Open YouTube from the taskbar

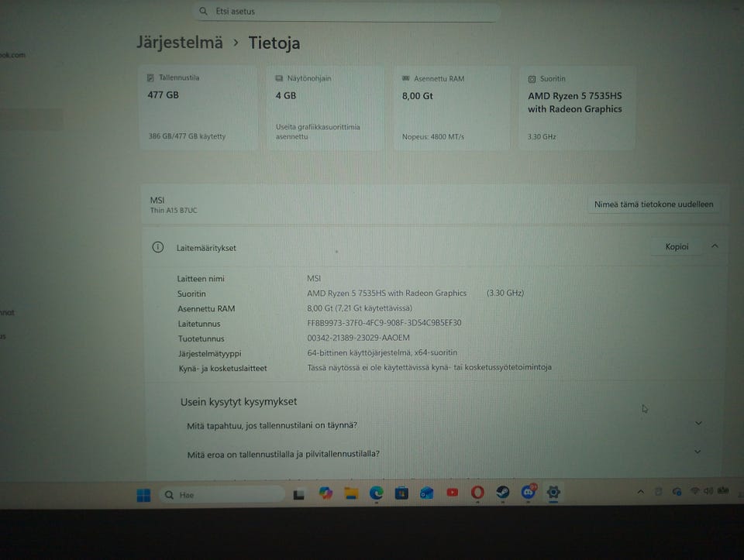pos(452,493)
